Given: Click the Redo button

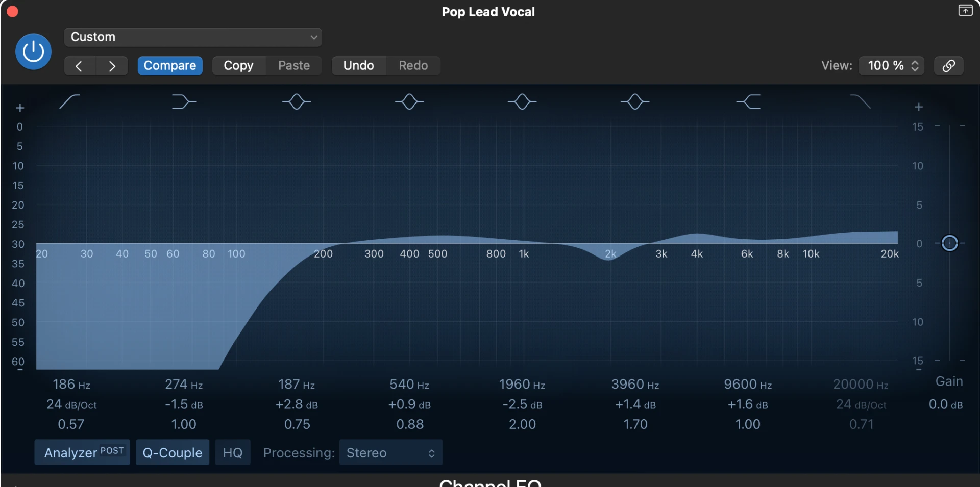Looking at the screenshot, I should 413,66.
